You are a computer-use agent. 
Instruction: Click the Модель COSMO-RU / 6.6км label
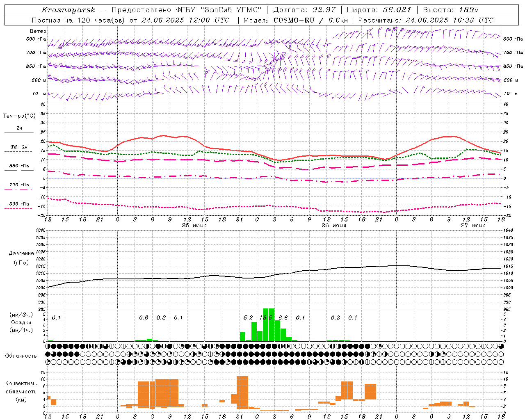coord(296,20)
